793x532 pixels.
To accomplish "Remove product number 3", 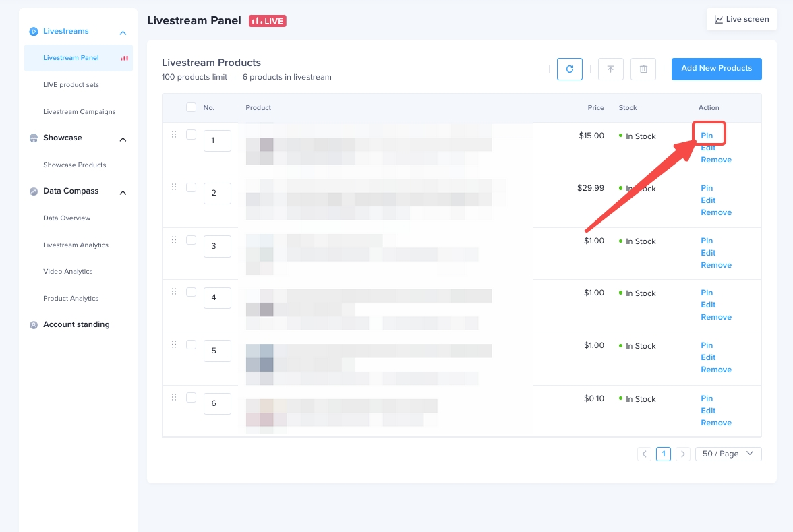I will pos(715,265).
